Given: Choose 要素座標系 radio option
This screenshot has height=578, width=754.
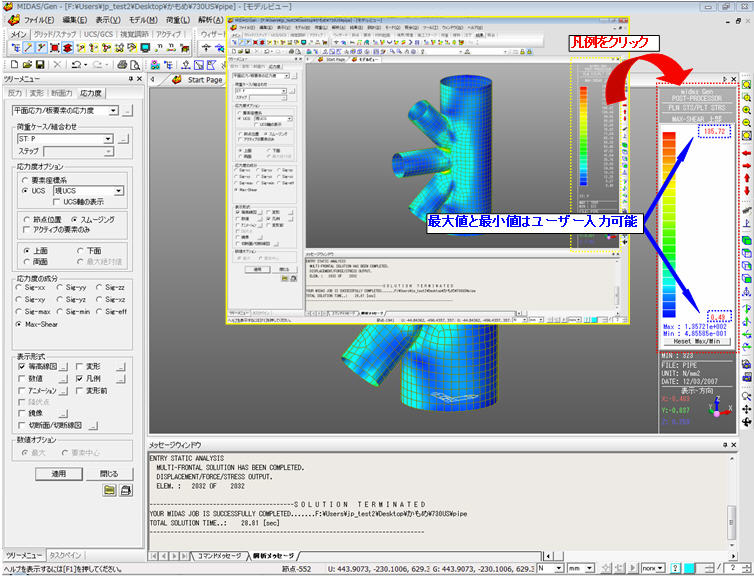Looking at the screenshot, I should coord(25,180).
